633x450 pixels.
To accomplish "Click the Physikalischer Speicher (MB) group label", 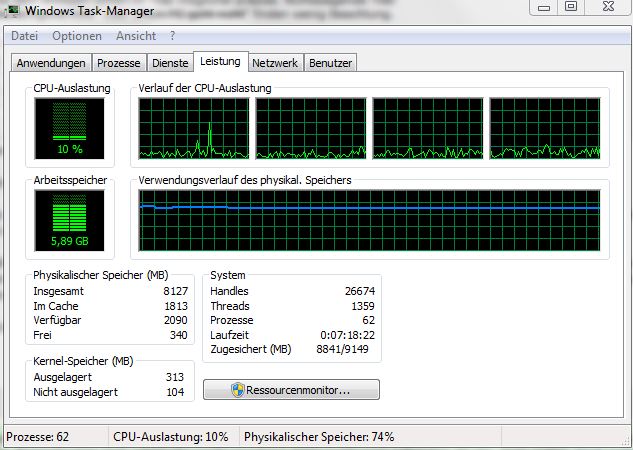I will (x=101, y=275).
